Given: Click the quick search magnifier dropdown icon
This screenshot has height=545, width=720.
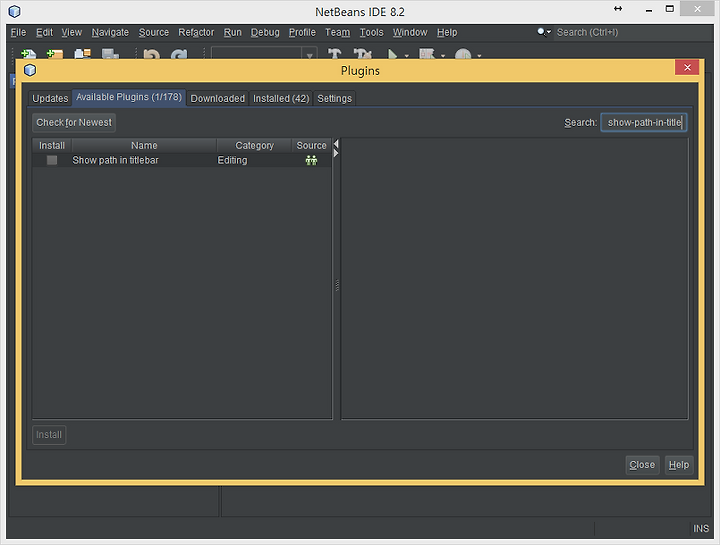Looking at the screenshot, I should [544, 32].
